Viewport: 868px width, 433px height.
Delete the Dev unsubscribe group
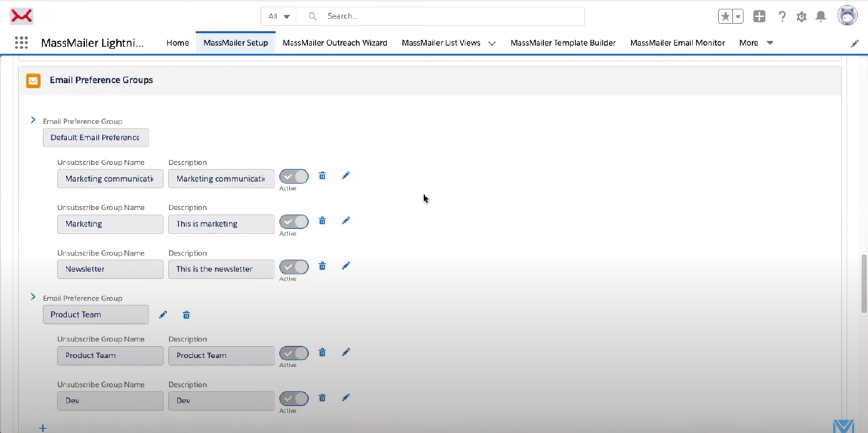(x=322, y=398)
